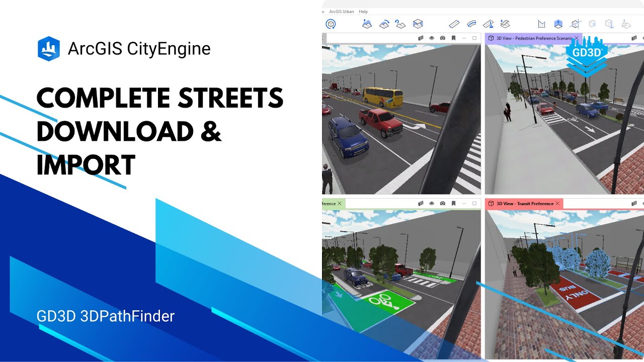Viewport: 644px width, 362px height.
Task: Select the align terrain up tool
Action: click(x=367, y=24)
